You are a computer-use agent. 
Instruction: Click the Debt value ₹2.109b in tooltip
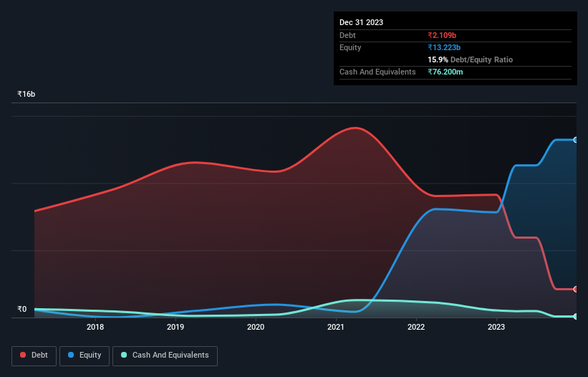[442, 35]
